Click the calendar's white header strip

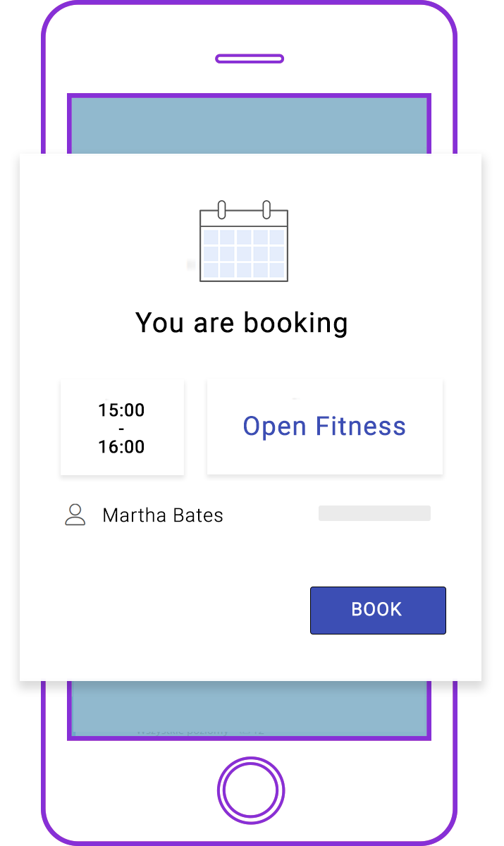click(x=244, y=219)
